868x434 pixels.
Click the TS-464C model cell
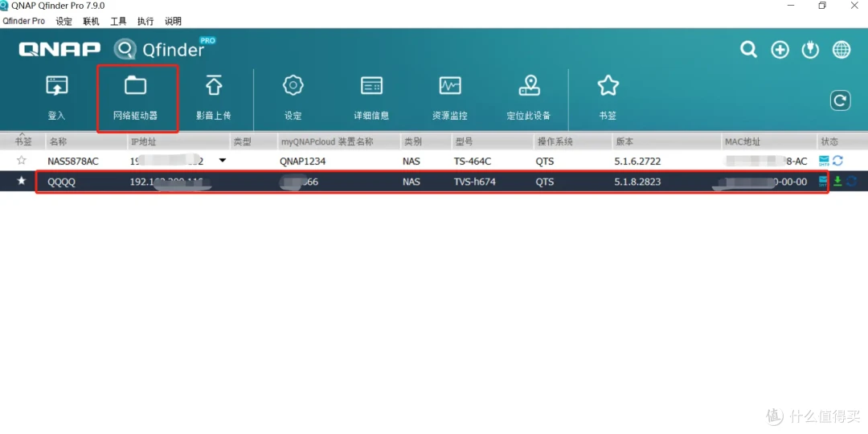coord(473,161)
